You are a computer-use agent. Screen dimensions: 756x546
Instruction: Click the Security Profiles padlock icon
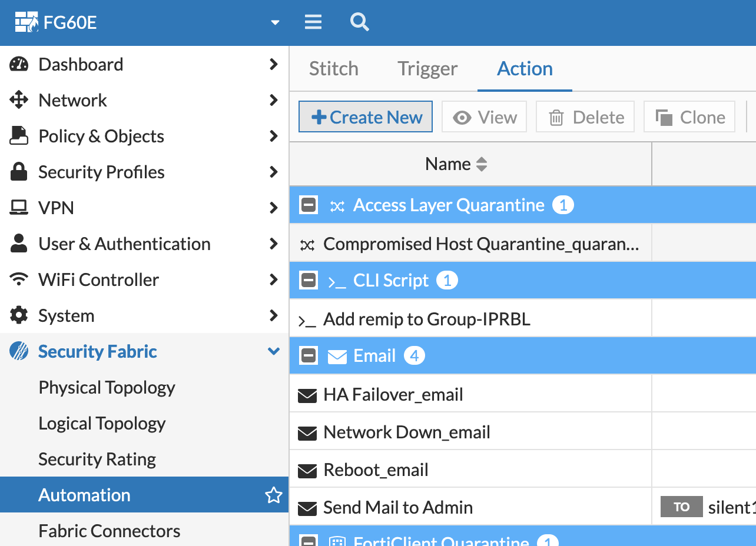(19, 172)
